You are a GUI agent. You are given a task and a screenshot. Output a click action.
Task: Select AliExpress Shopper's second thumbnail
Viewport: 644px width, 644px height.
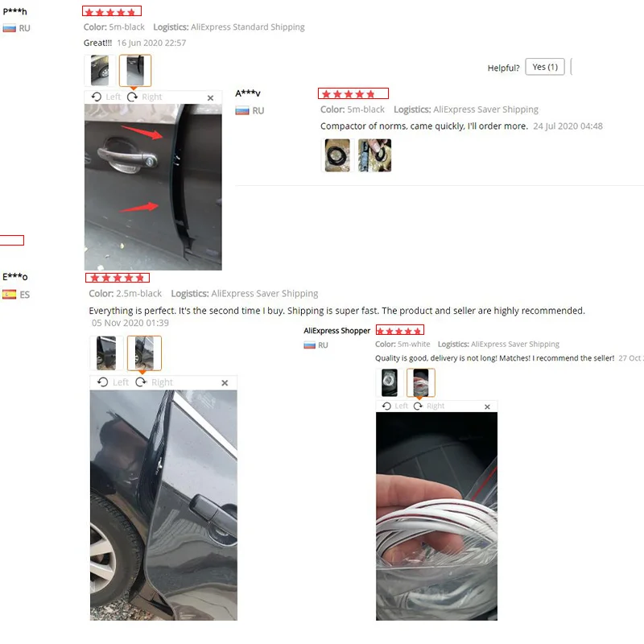[420, 382]
